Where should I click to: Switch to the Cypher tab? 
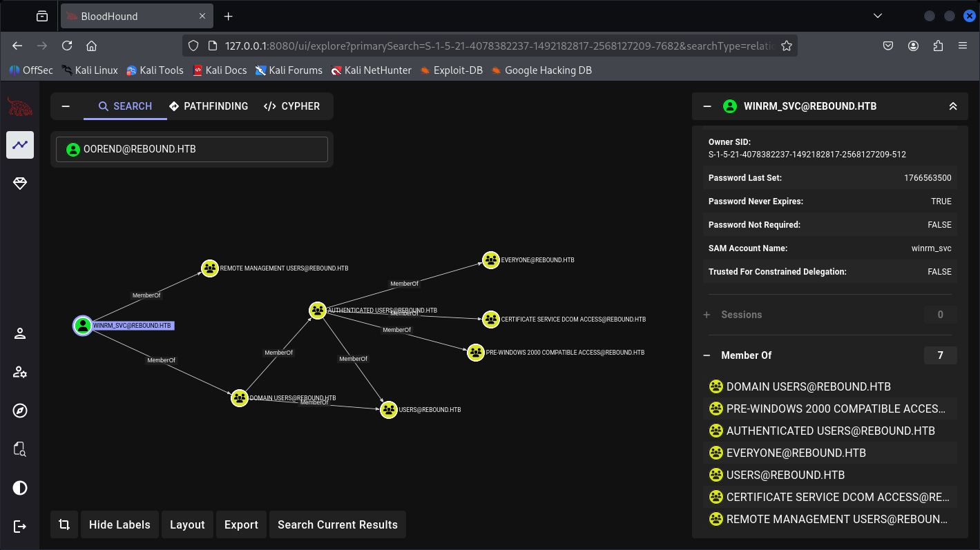pos(291,106)
